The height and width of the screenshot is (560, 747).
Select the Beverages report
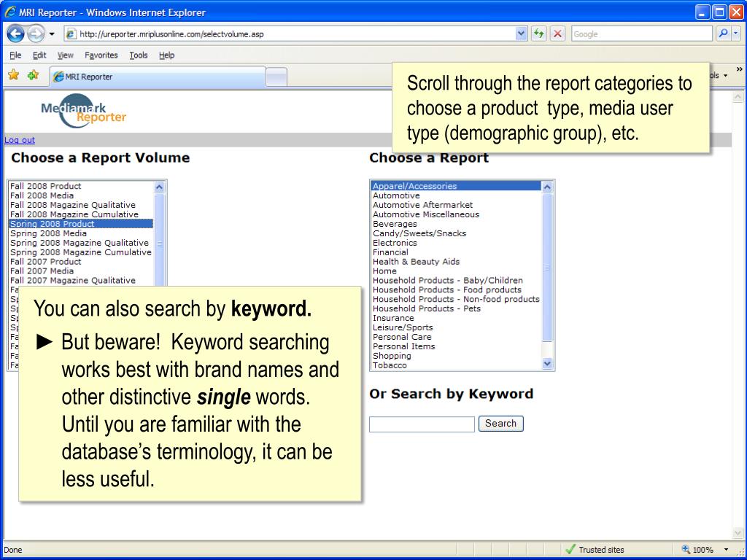click(x=457, y=224)
